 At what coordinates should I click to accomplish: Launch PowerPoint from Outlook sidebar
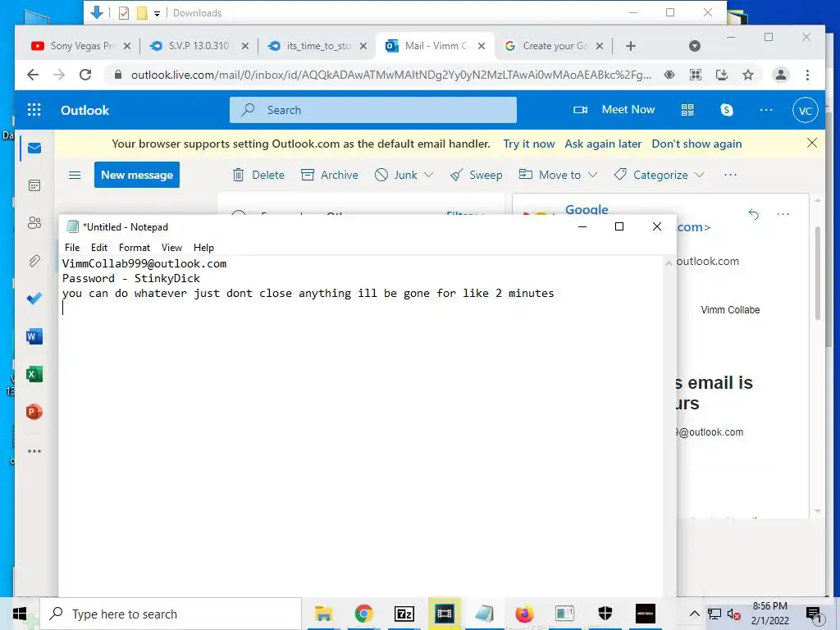(34, 412)
